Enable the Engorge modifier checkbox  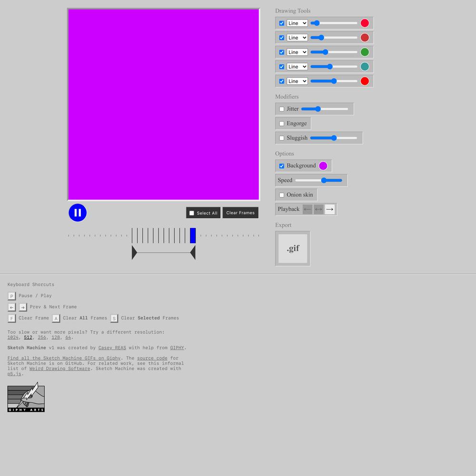point(282,124)
